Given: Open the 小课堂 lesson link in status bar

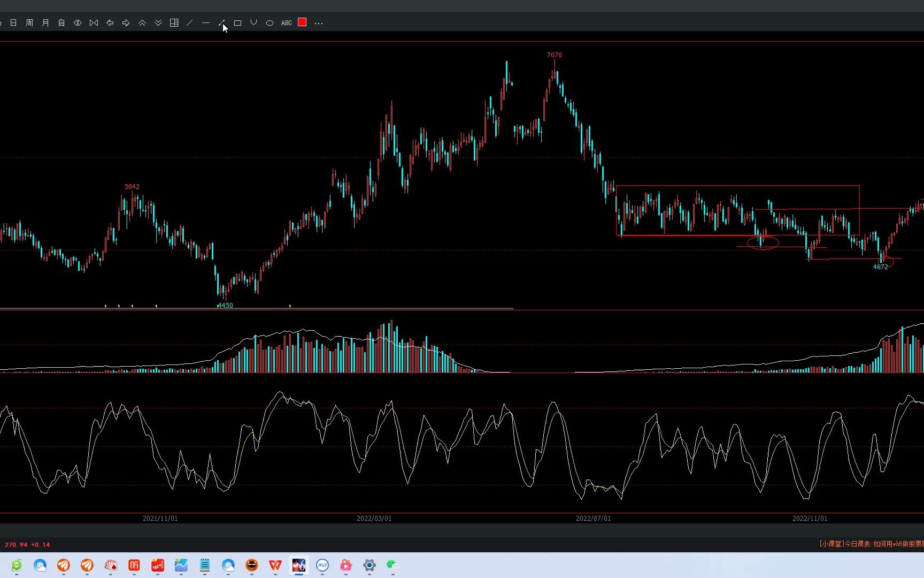Looking at the screenshot, I should coord(872,544).
